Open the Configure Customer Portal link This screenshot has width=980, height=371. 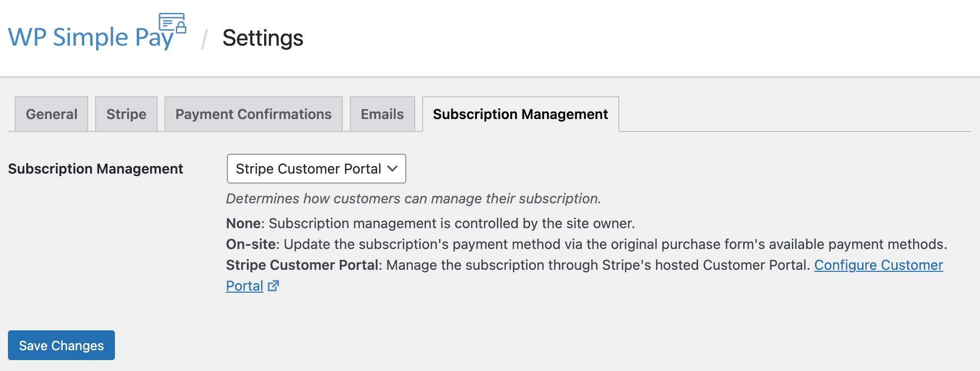pyautogui.click(x=878, y=265)
